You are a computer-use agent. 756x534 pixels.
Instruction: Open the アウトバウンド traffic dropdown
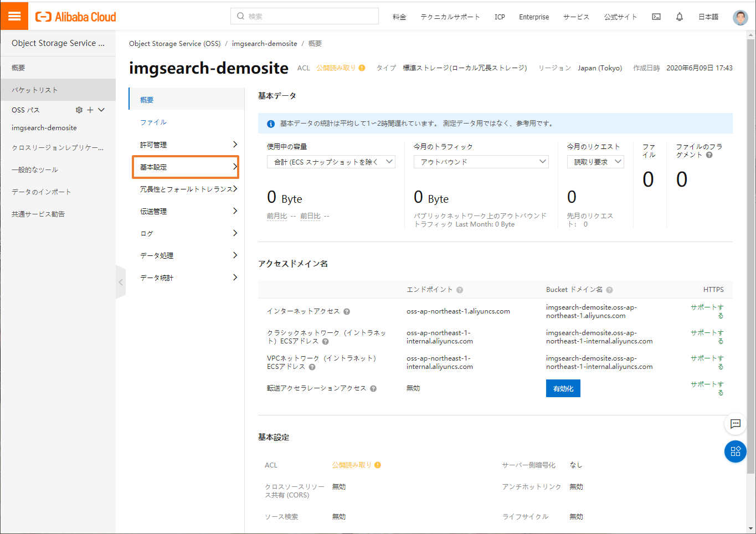pyautogui.click(x=481, y=162)
